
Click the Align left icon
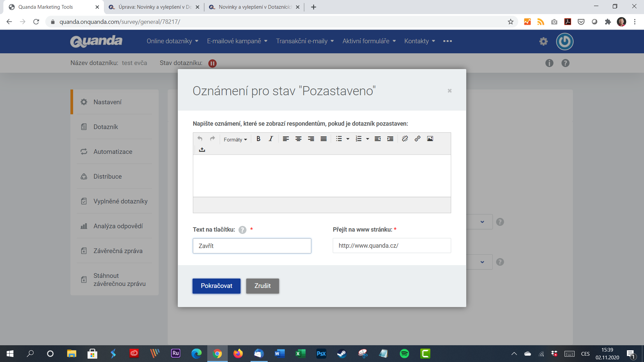point(285,139)
